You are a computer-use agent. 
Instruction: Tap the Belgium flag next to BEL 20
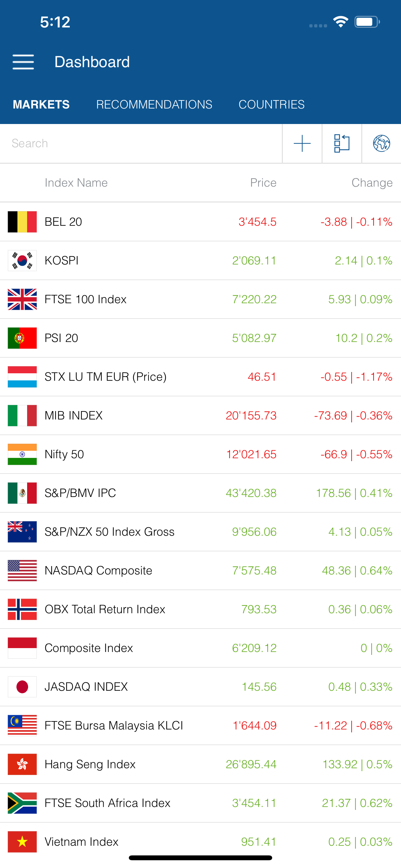click(x=22, y=222)
